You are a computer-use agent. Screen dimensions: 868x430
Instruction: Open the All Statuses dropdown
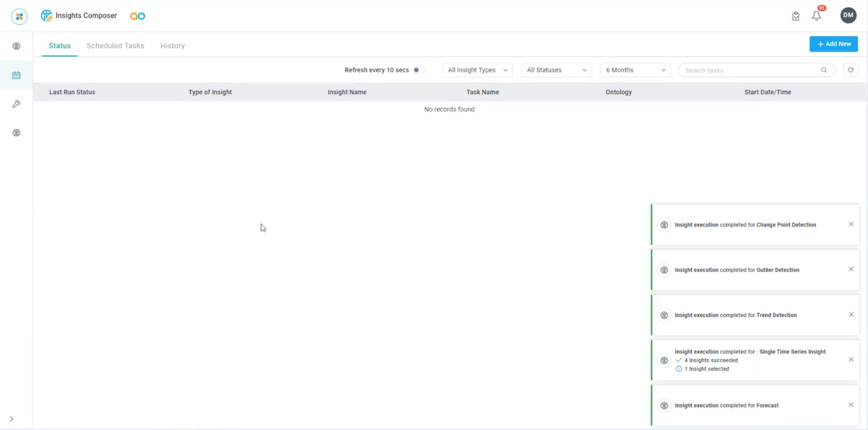[x=556, y=70]
